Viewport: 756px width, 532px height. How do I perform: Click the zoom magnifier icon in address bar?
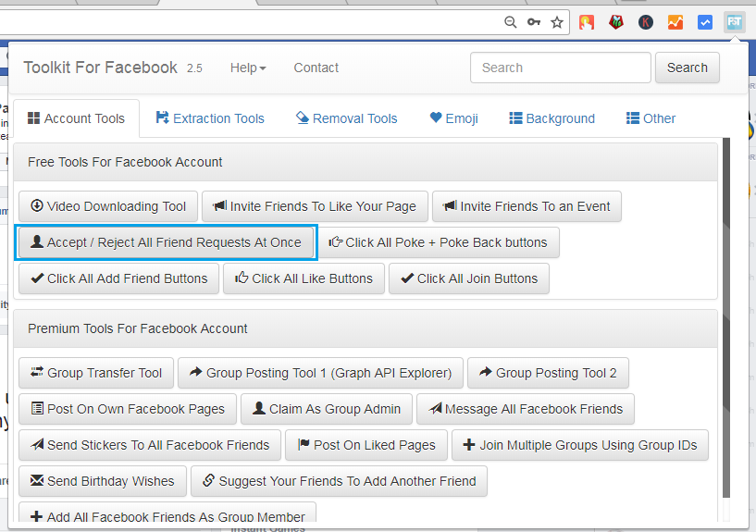click(511, 22)
